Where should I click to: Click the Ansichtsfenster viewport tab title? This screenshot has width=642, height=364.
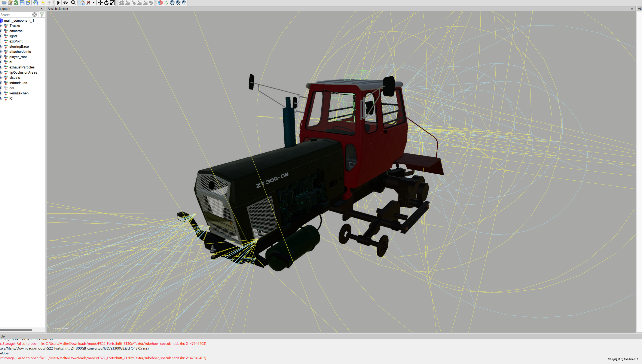(x=58, y=9)
